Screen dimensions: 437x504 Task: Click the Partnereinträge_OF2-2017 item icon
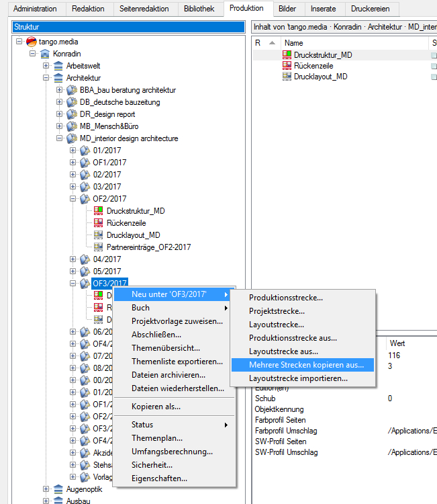[x=98, y=247]
